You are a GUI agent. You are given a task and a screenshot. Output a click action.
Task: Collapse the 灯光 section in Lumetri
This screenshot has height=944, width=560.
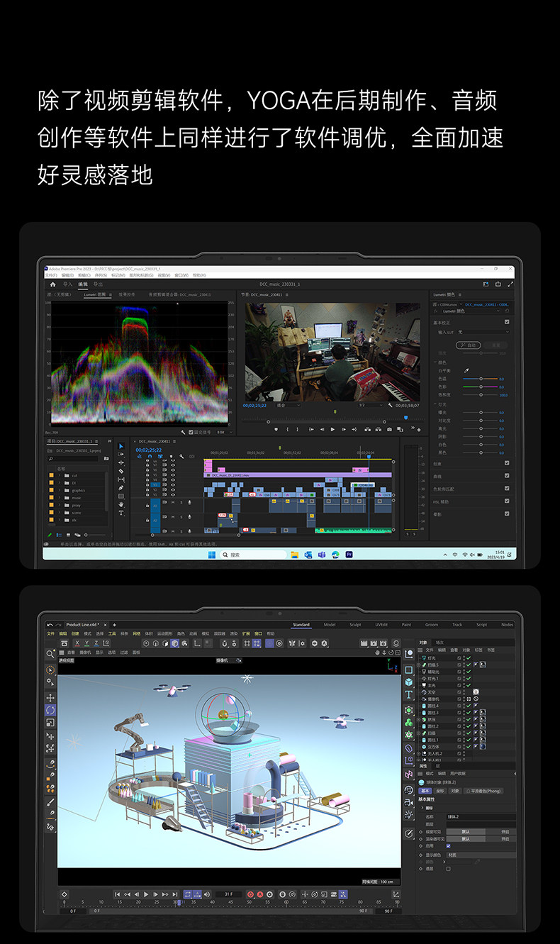(x=435, y=404)
